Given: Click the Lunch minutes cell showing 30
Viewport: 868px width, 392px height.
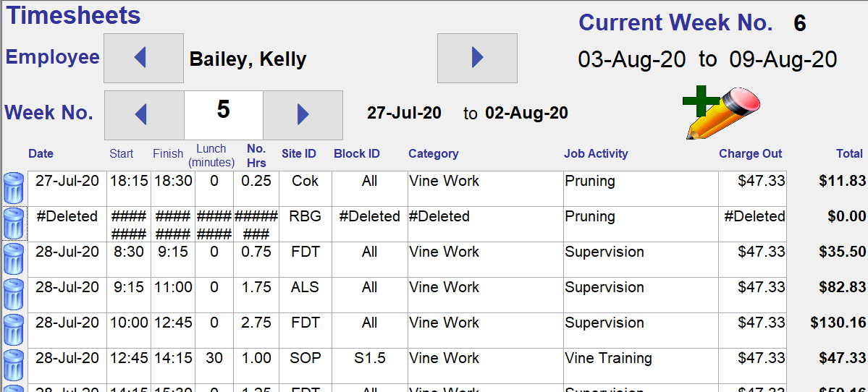Looking at the screenshot, I should click(214, 365).
